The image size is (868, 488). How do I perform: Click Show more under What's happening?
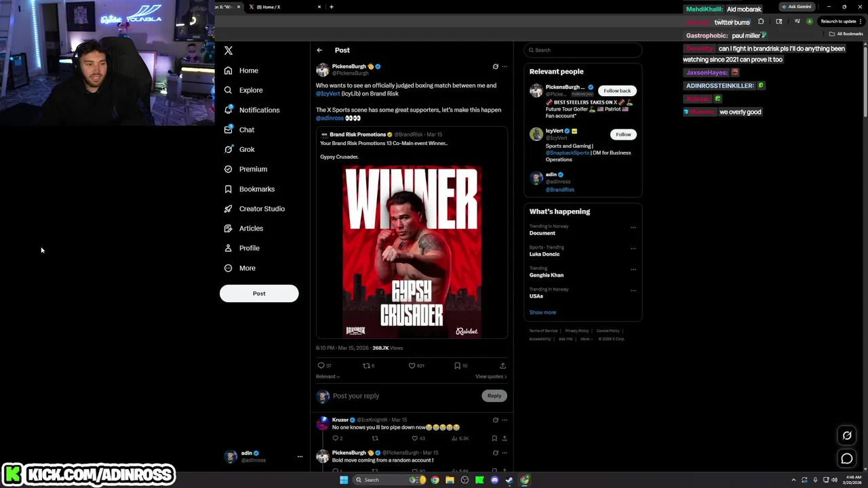(542, 312)
